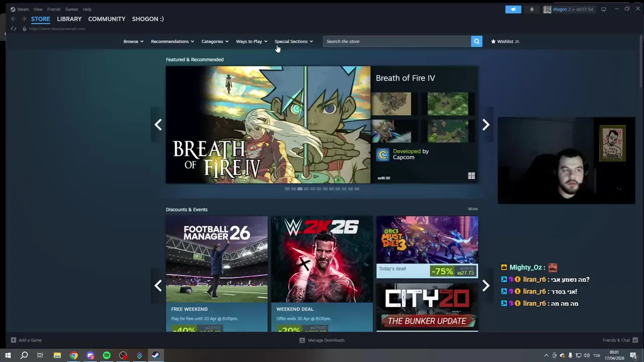Switch to the STORE tab
Image resolution: width=644 pixels, height=362 pixels.
tap(41, 19)
